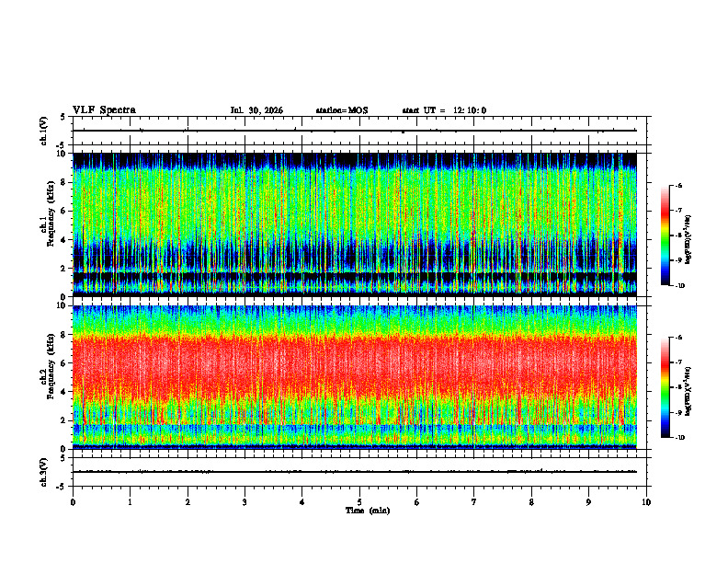The image size is (728, 563).
Task: Click the red high-intensity band in ch.2 spectrogram
Action: click(355, 364)
